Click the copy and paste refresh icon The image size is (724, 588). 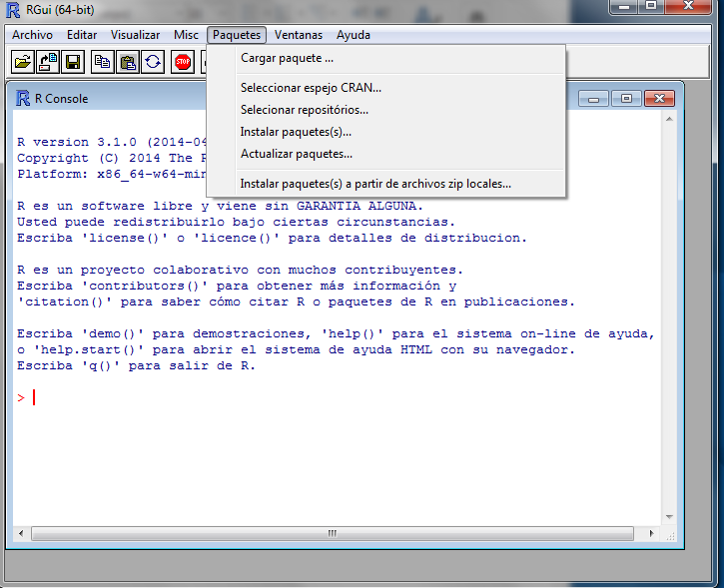click(x=153, y=62)
